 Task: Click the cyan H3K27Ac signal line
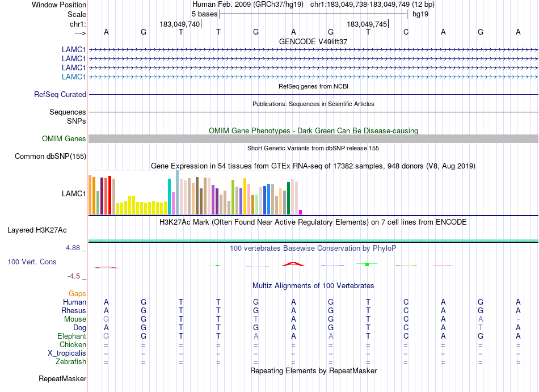(313, 241)
